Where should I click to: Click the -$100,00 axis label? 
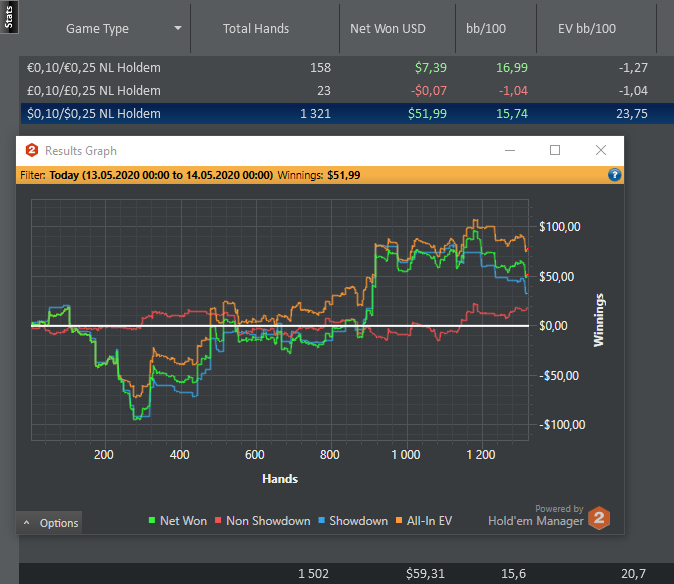(562, 425)
